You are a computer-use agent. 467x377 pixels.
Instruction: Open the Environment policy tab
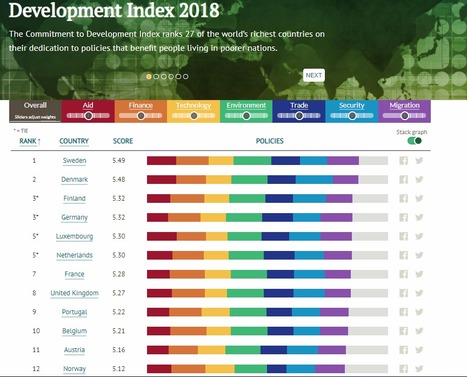tap(246, 105)
